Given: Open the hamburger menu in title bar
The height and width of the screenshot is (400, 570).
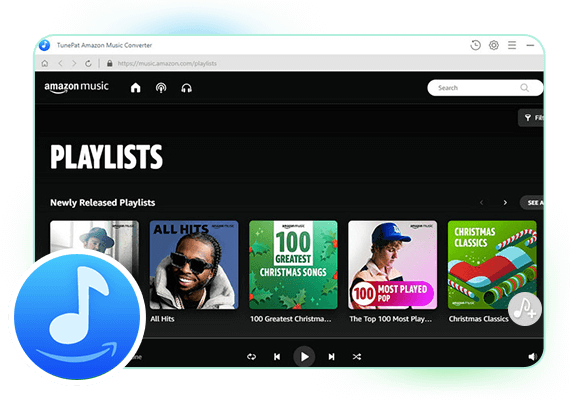Looking at the screenshot, I should click(x=512, y=45).
